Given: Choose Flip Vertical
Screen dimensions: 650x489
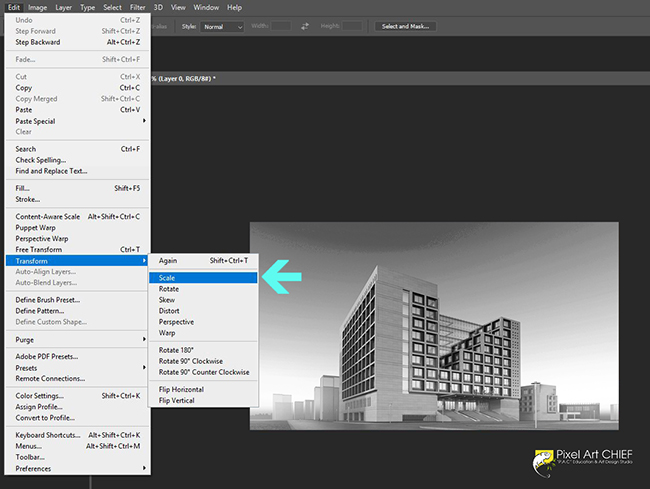Looking at the screenshot, I should (203, 400).
